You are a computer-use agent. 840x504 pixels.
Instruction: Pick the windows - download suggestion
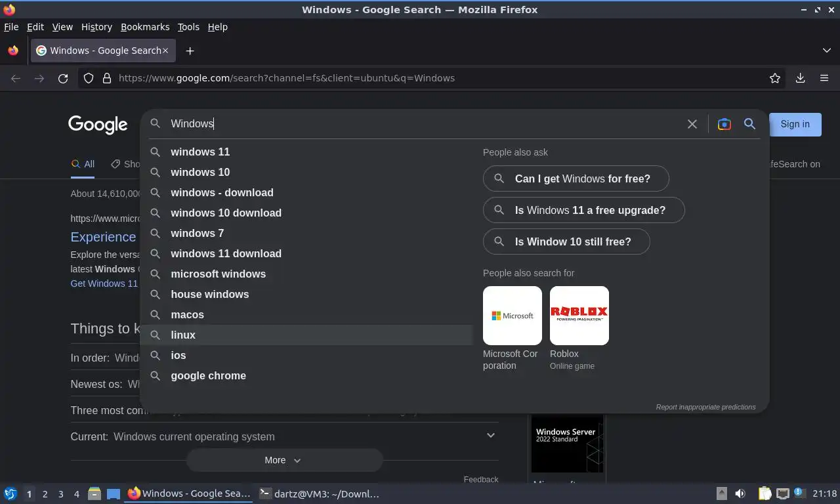pos(306,192)
